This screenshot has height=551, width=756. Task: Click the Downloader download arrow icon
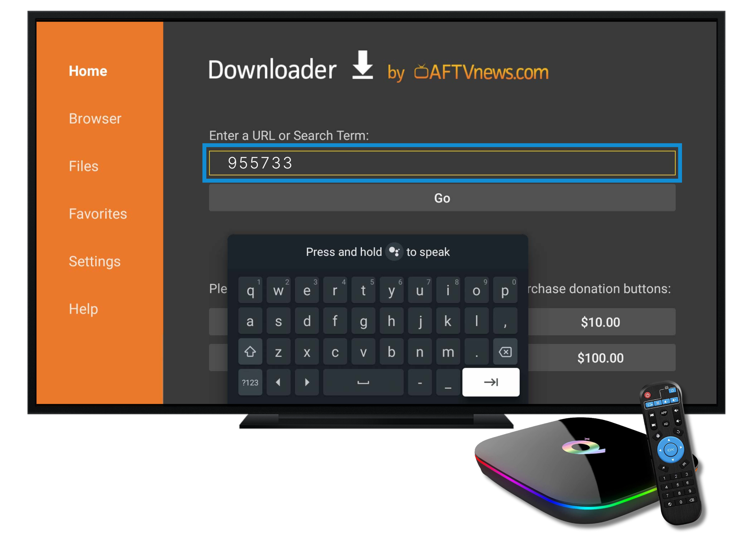tap(357, 70)
